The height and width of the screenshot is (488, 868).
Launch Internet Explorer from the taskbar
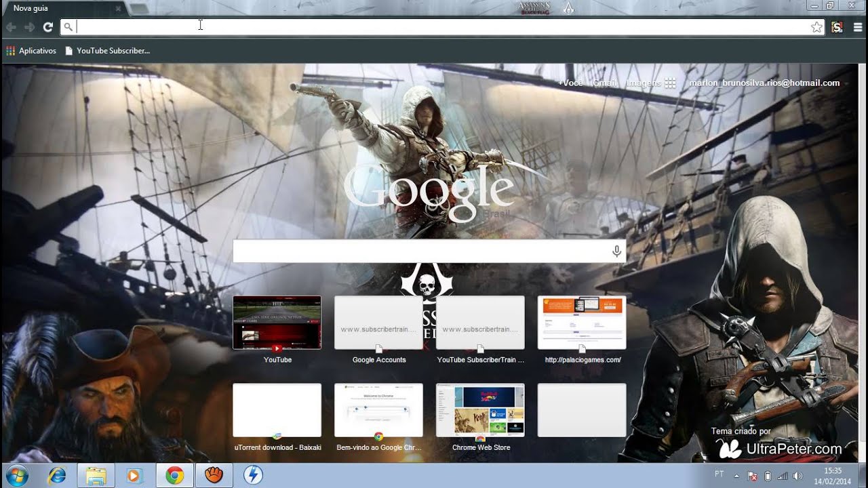click(57, 475)
